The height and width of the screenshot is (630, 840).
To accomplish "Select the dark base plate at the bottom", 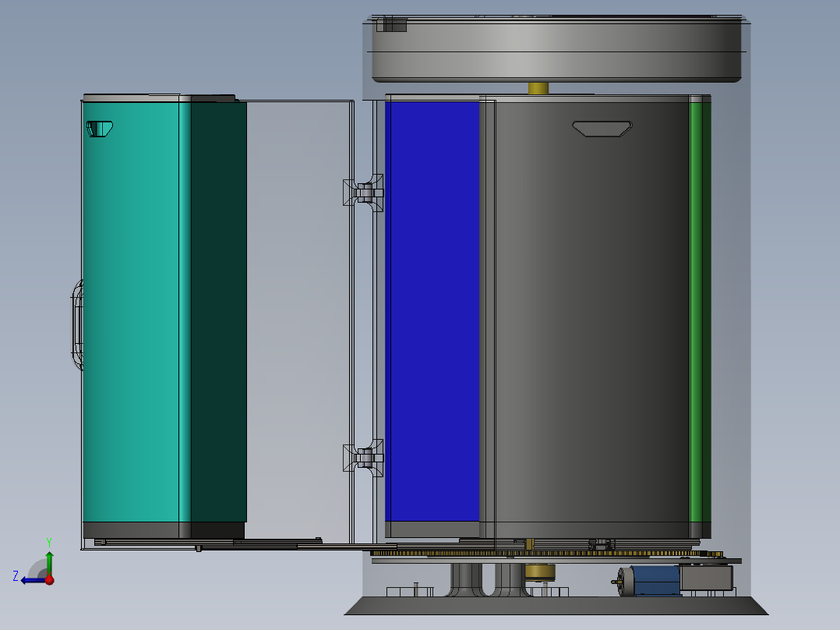I will tap(556, 606).
